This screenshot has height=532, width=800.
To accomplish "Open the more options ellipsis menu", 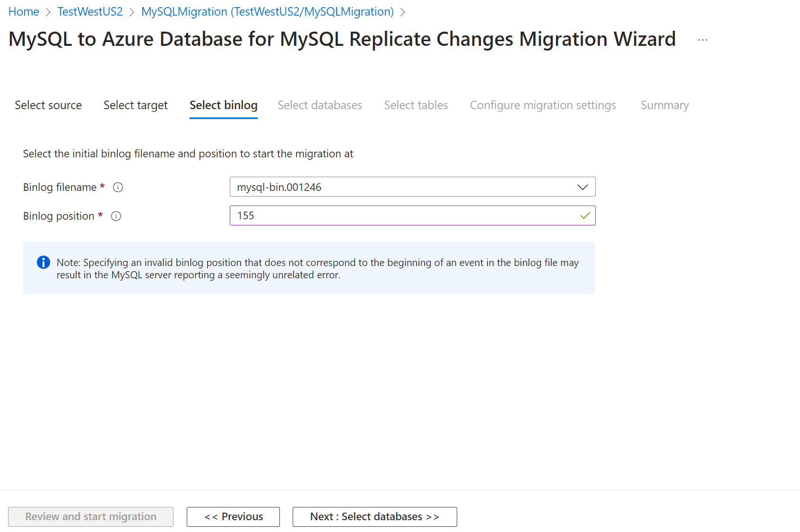I will pyautogui.click(x=703, y=40).
